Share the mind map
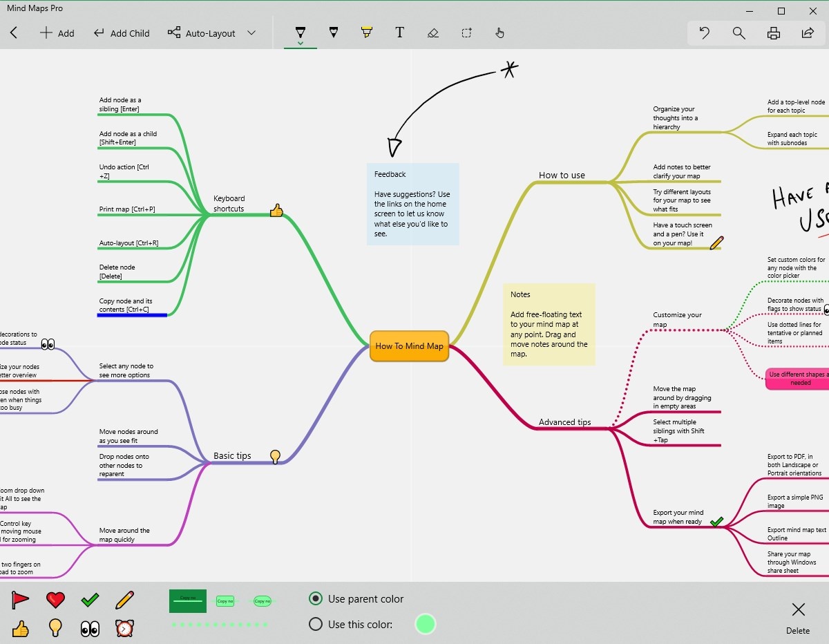829x644 pixels. pos(808,32)
